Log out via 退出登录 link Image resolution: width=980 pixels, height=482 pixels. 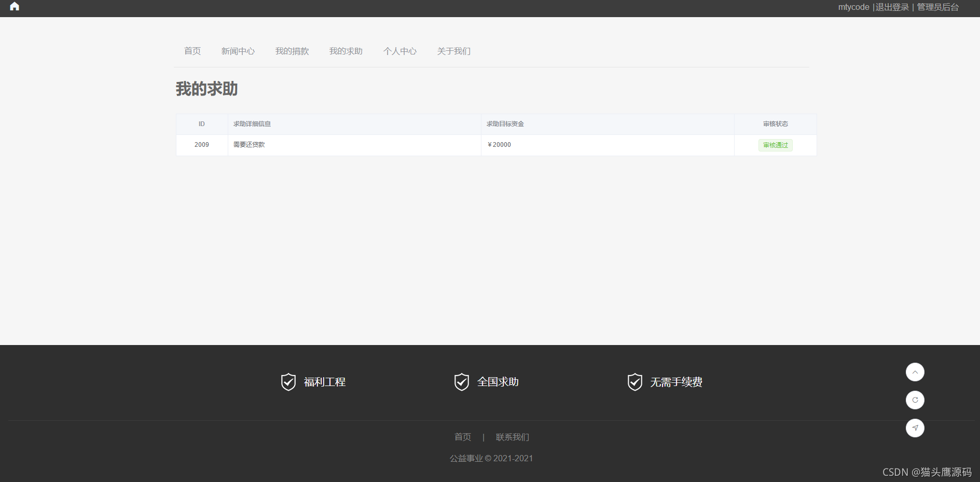point(892,7)
